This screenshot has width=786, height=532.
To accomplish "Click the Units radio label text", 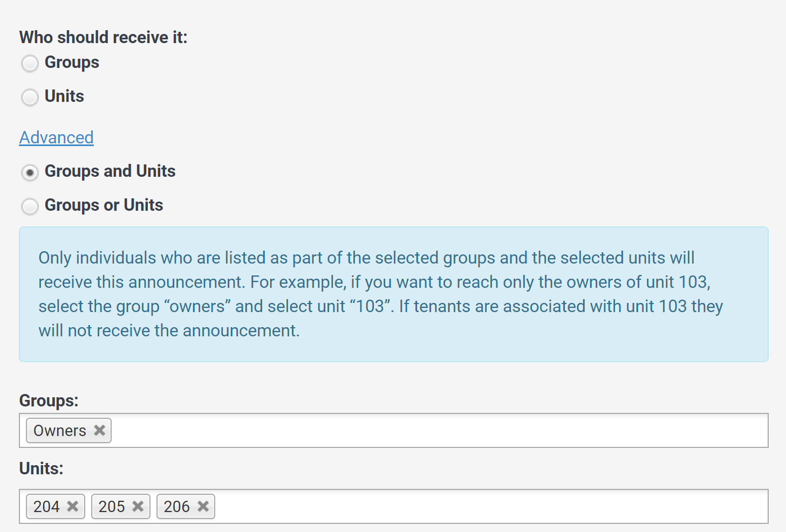I will pyautogui.click(x=64, y=96).
